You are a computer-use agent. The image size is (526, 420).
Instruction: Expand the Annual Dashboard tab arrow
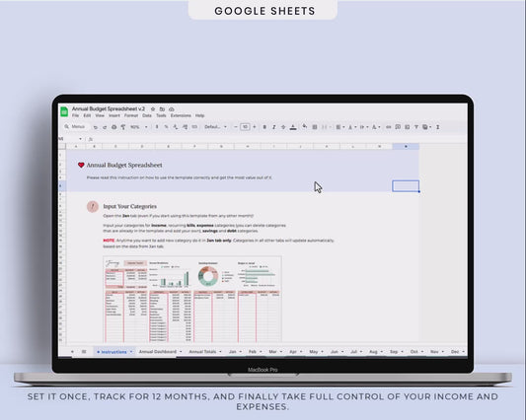click(181, 352)
